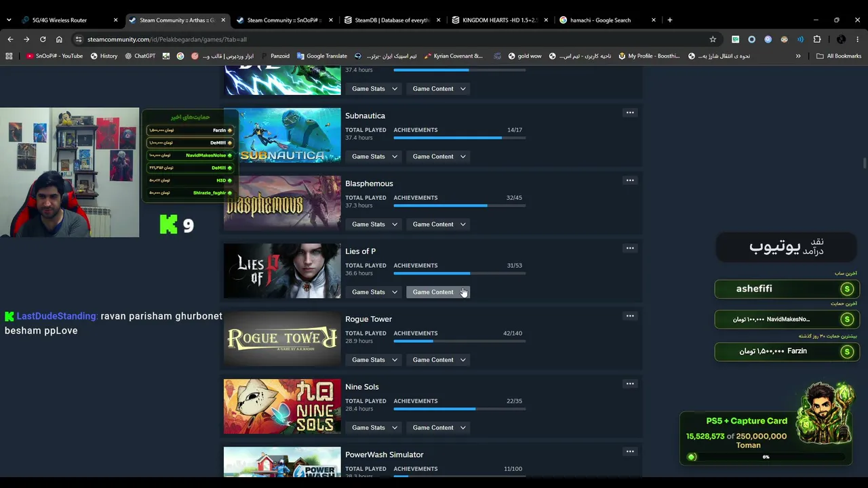
Task: Open the Chrome apps grid shortcut
Action: coord(9,56)
